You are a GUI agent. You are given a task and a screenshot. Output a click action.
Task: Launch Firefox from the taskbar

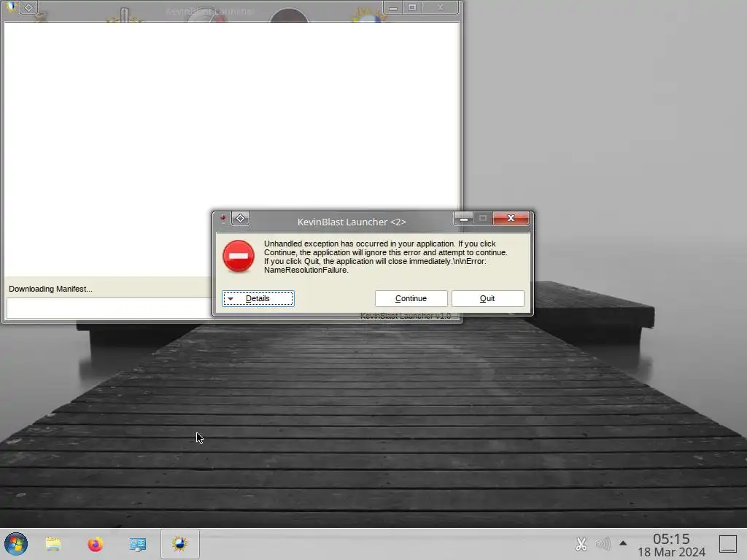[96, 544]
